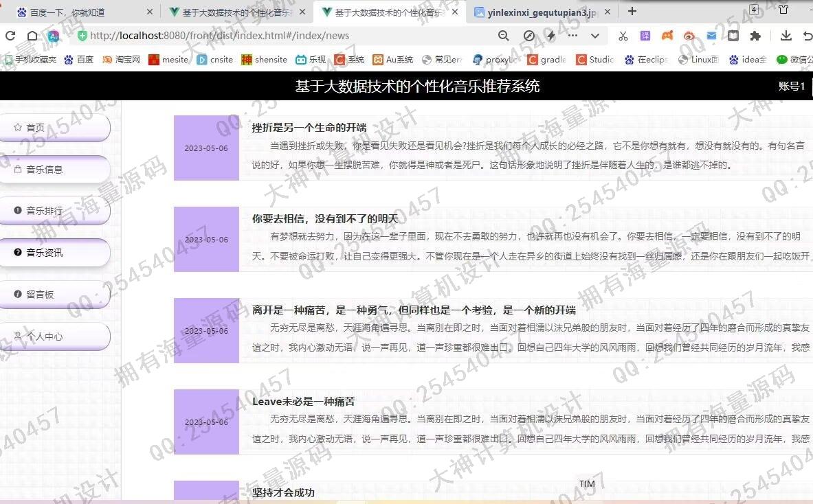813x504 pixels.
Task: Open the 常见err bookmark
Action: tap(441, 60)
